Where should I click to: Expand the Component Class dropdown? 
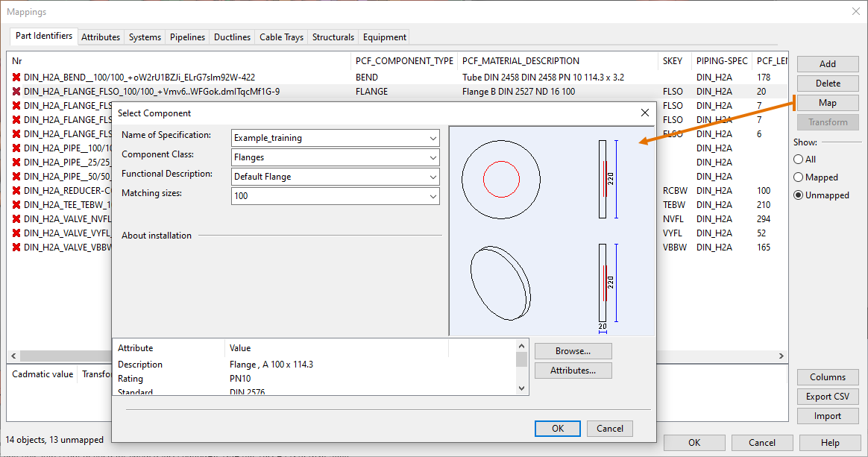point(433,157)
